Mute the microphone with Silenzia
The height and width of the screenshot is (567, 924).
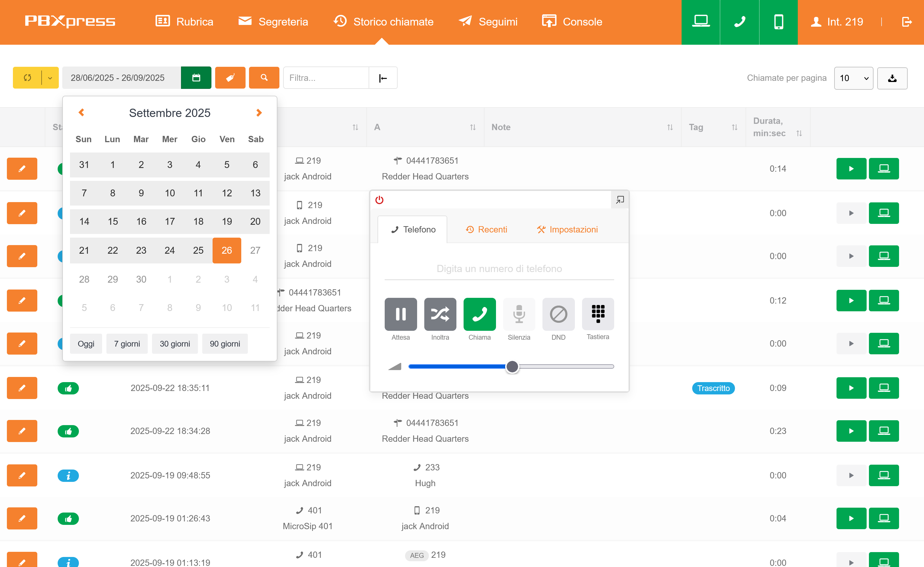[519, 314]
